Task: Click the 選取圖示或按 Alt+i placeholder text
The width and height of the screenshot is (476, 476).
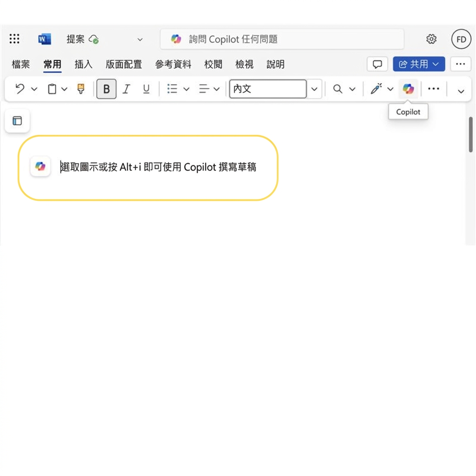Action: [x=158, y=167]
